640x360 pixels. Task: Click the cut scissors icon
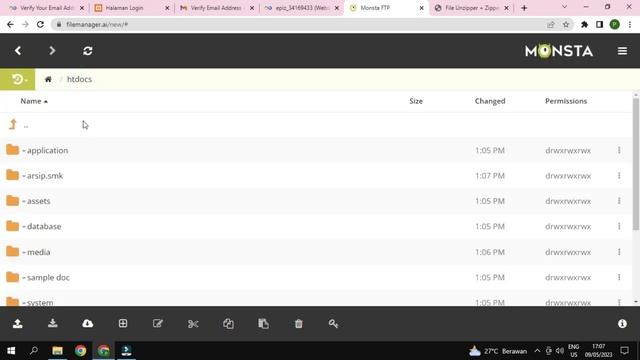[x=193, y=324]
